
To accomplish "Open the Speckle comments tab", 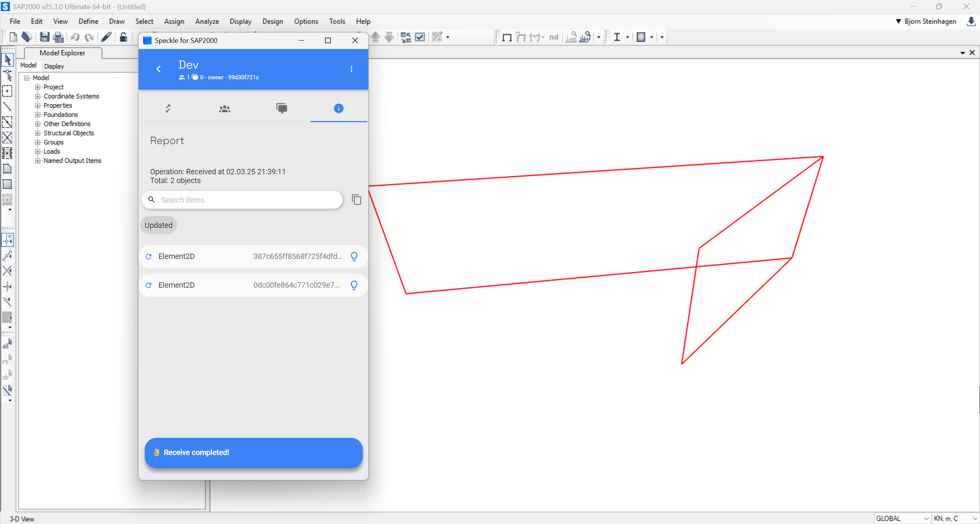I will pos(282,109).
